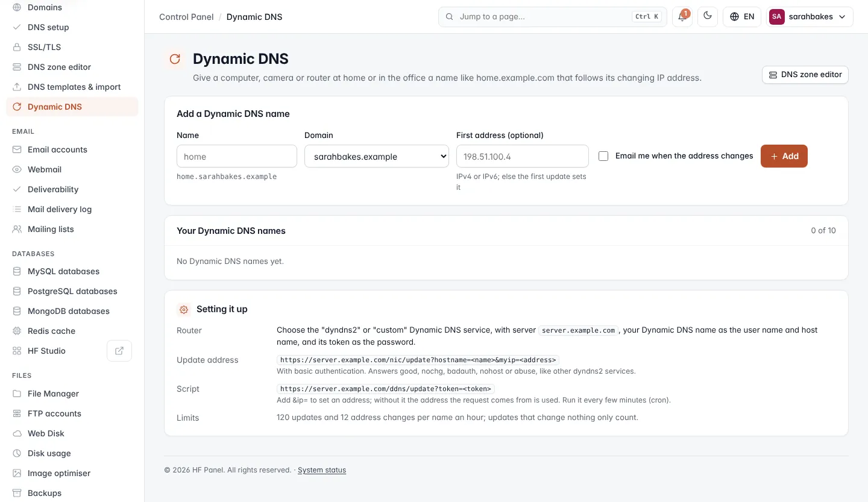This screenshot has height=502, width=868.
Task: Open MongoDB databases in sidebar
Action: (x=72, y=311)
